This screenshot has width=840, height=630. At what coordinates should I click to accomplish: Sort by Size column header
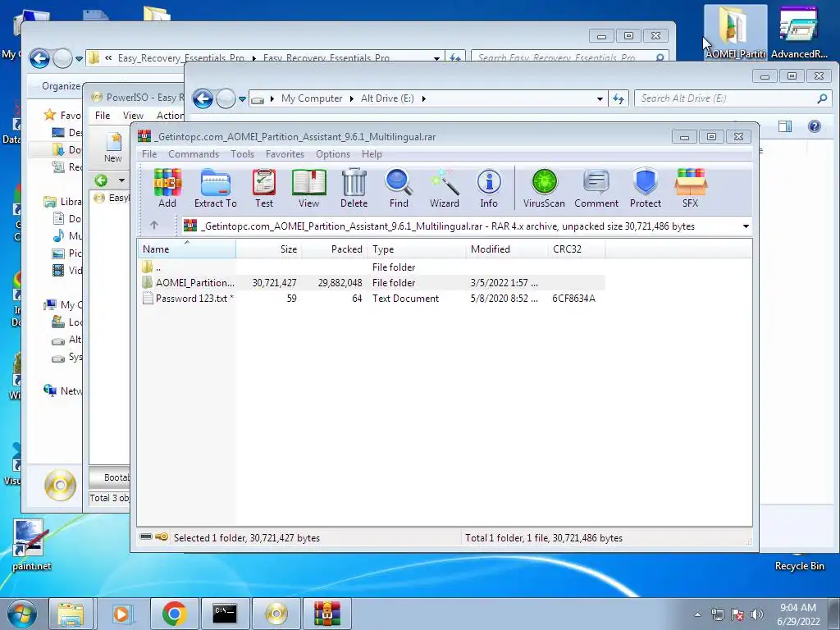(x=268, y=249)
